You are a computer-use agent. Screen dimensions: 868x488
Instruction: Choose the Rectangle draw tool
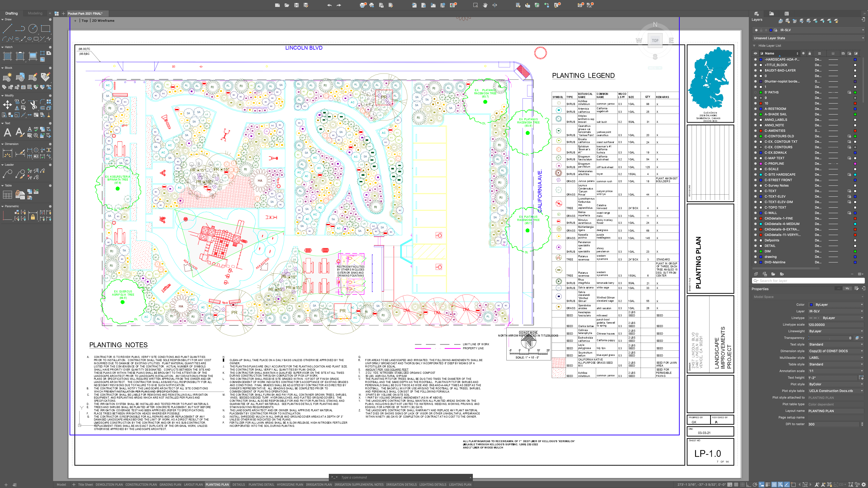(45, 29)
